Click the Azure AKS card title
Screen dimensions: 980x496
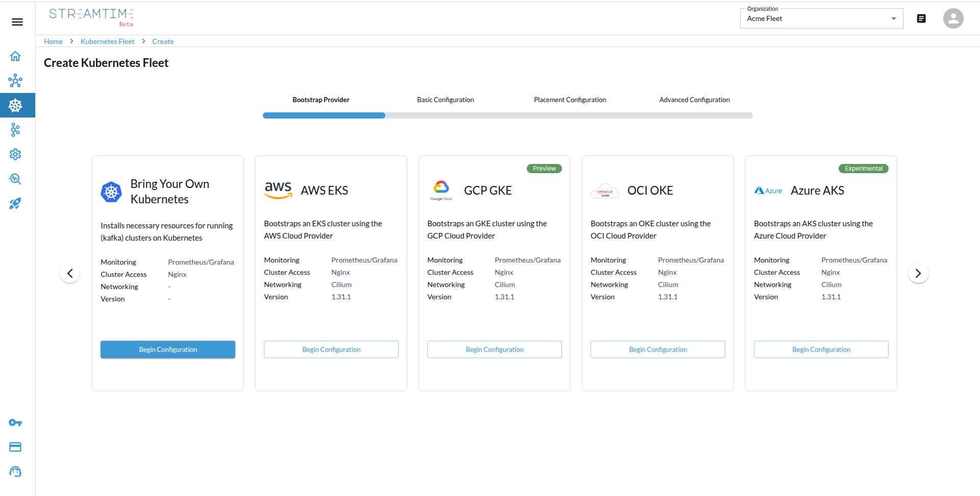coord(818,191)
